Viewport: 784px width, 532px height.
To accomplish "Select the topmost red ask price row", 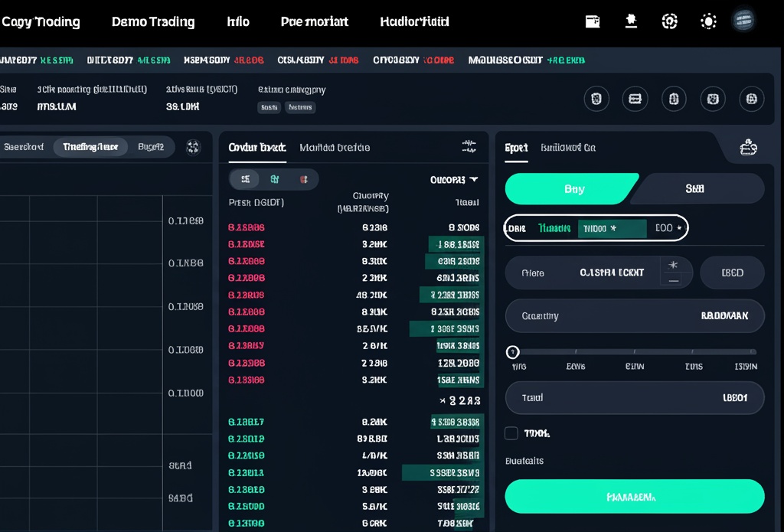I will pos(354,227).
